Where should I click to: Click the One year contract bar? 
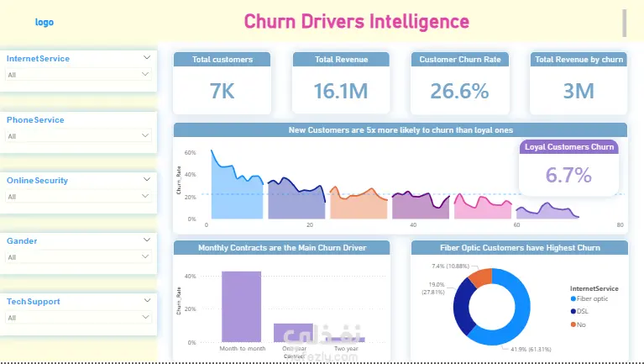pos(293,333)
